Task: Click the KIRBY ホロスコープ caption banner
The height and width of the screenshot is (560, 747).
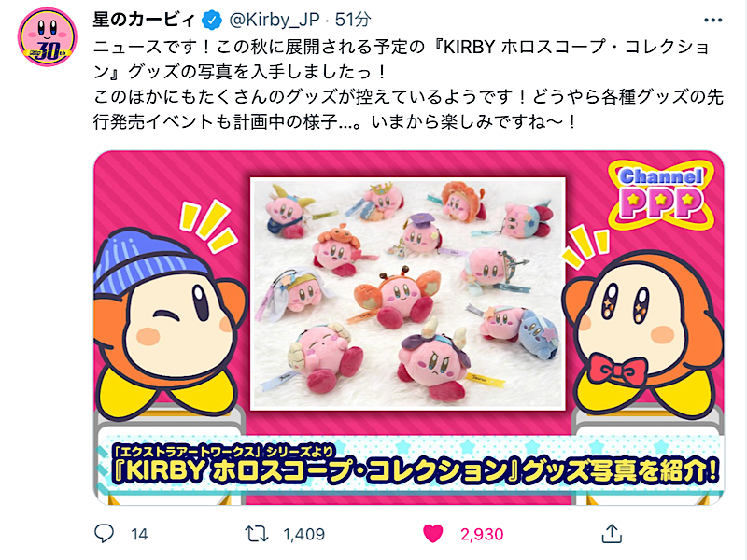Action: (409, 465)
